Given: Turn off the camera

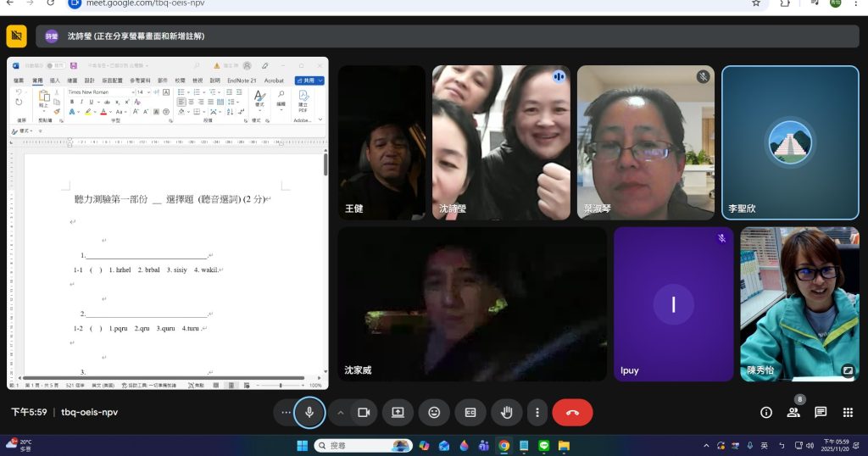Looking at the screenshot, I should (x=364, y=413).
